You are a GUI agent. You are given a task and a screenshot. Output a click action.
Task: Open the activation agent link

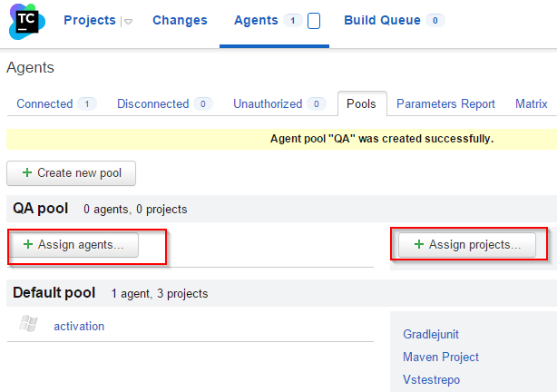79,327
